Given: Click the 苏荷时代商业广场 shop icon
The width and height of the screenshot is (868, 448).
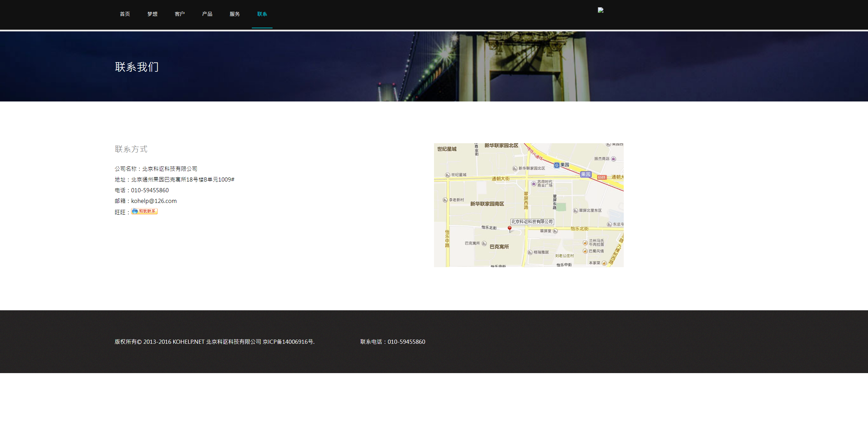Looking at the screenshot, I should pos(534,184).
